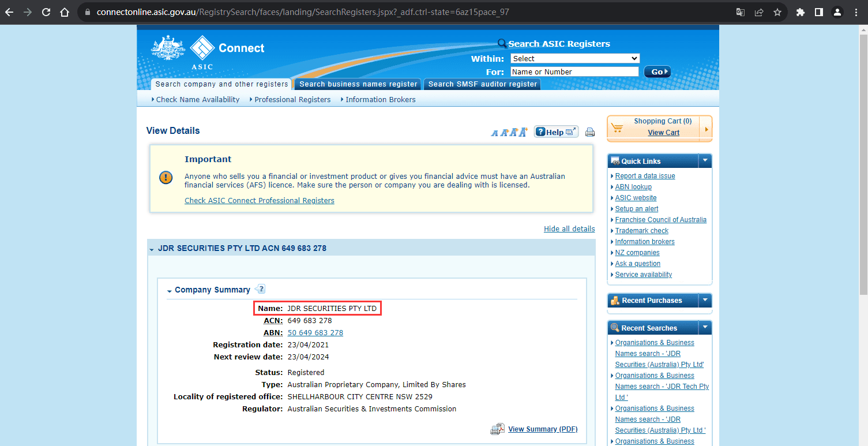Collapse the JDR SECURITIES PTY LTD section
Screen dimensions: 868x446
pos(152,249)
